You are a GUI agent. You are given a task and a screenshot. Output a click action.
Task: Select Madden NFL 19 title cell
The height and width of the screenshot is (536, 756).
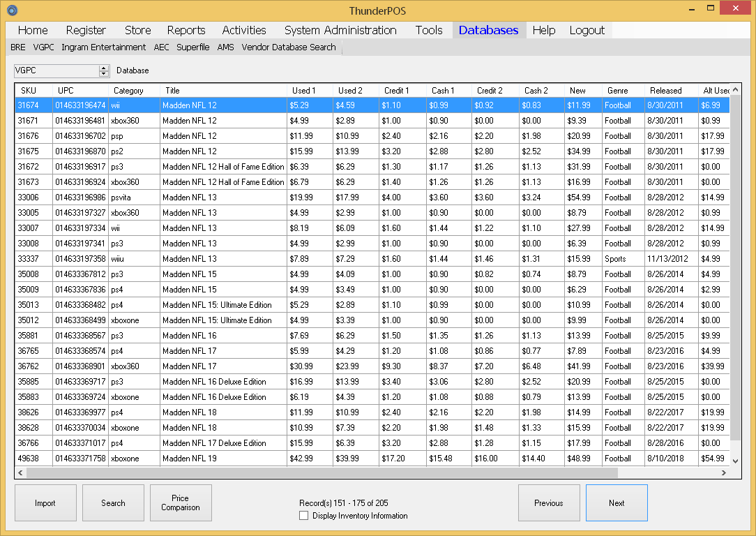pos(223,459)
